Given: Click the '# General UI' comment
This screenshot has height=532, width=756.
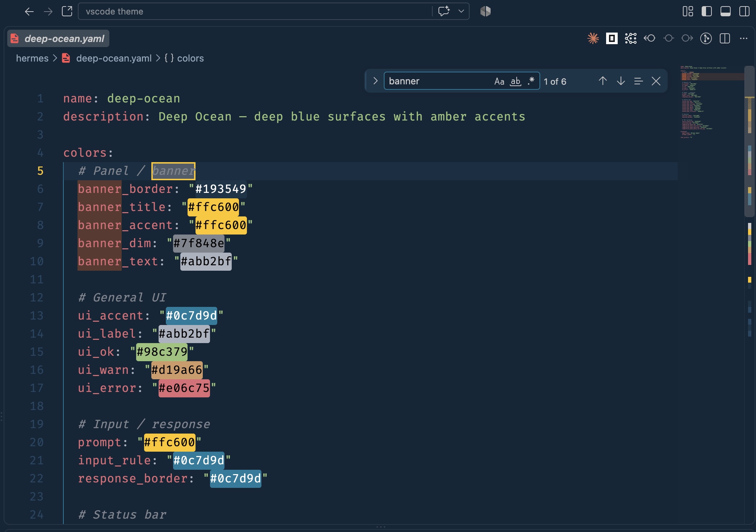Looking at the screenshot, I should point(122,297).
